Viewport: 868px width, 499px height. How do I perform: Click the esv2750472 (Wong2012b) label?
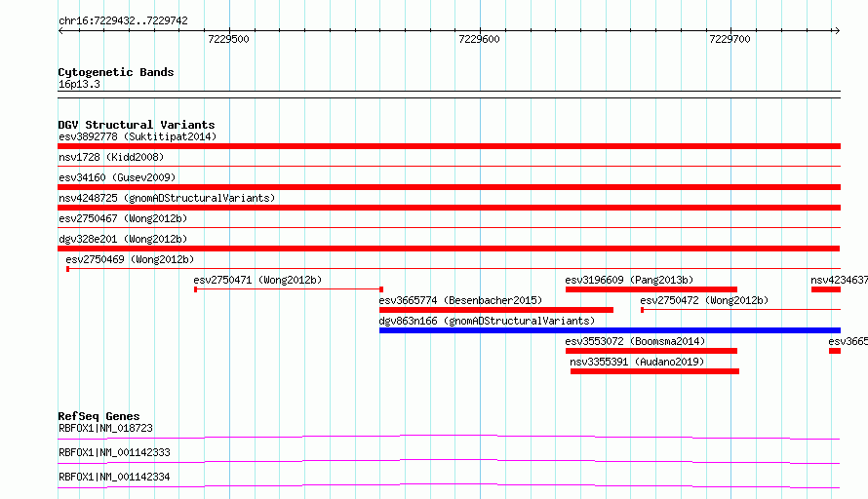[x=704, y=300]
